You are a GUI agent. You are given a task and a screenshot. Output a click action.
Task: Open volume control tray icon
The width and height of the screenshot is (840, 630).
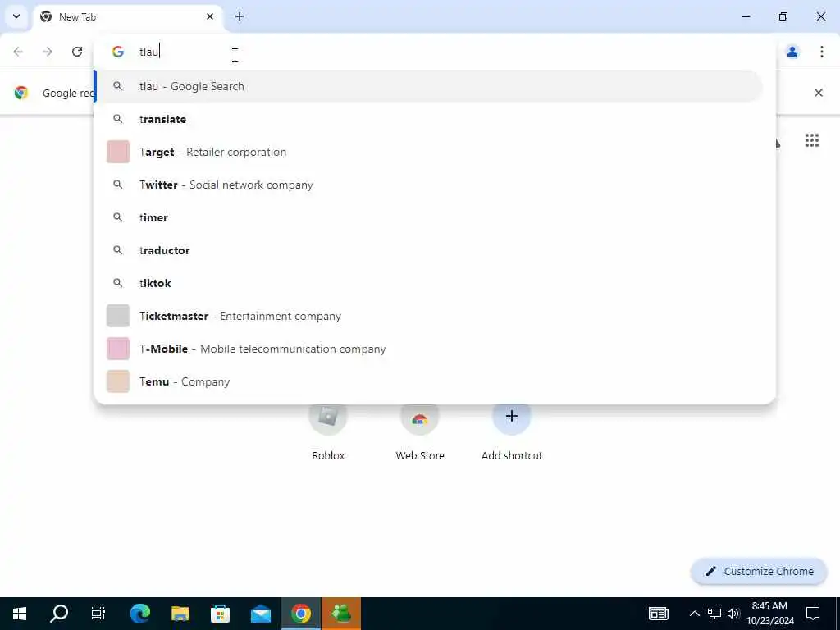coord(733,614)
